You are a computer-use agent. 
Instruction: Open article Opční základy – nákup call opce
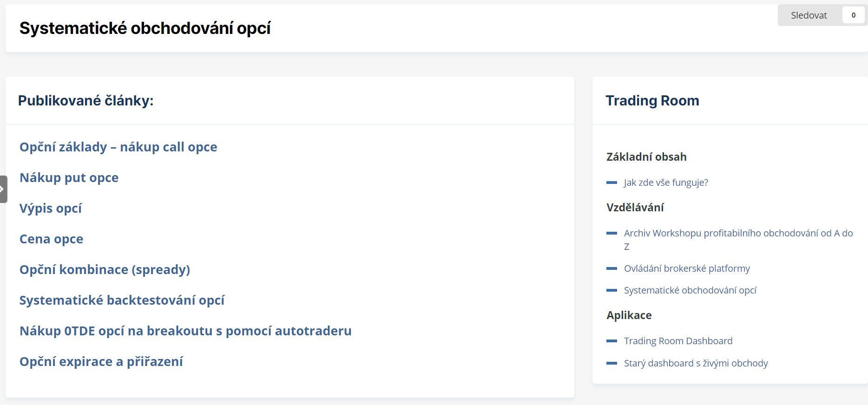118,147
